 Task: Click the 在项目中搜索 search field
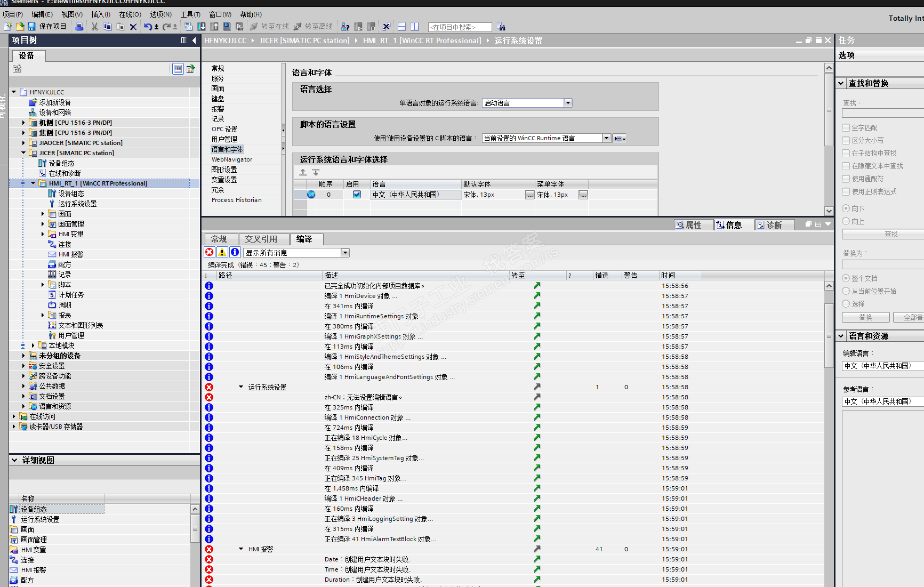pos(460,27)
